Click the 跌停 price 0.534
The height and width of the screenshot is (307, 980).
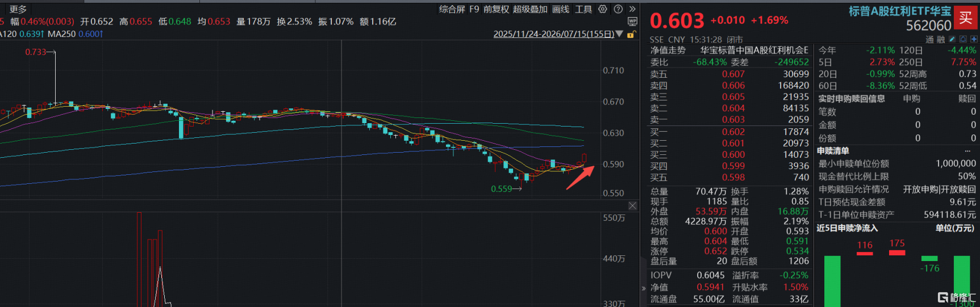[797, 251]
